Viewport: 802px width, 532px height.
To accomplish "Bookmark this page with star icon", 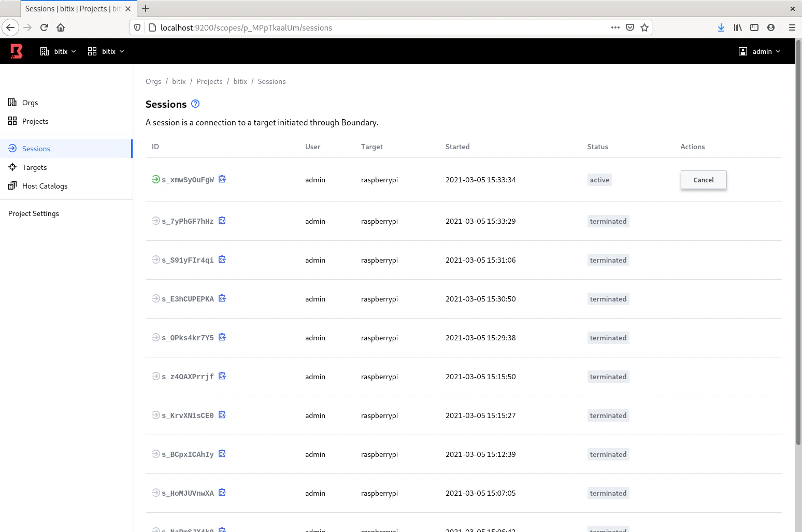I will coord(645,27).
